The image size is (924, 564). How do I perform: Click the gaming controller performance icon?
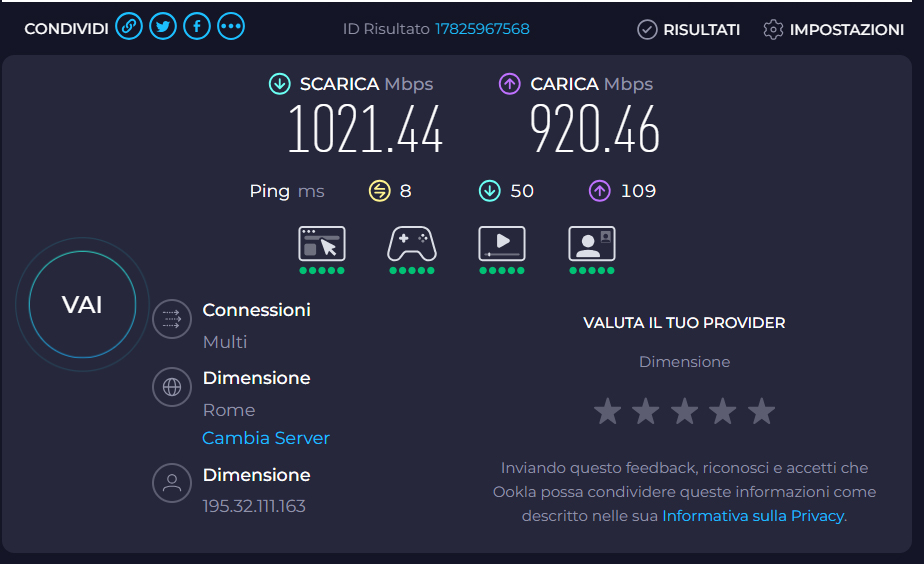412,243
